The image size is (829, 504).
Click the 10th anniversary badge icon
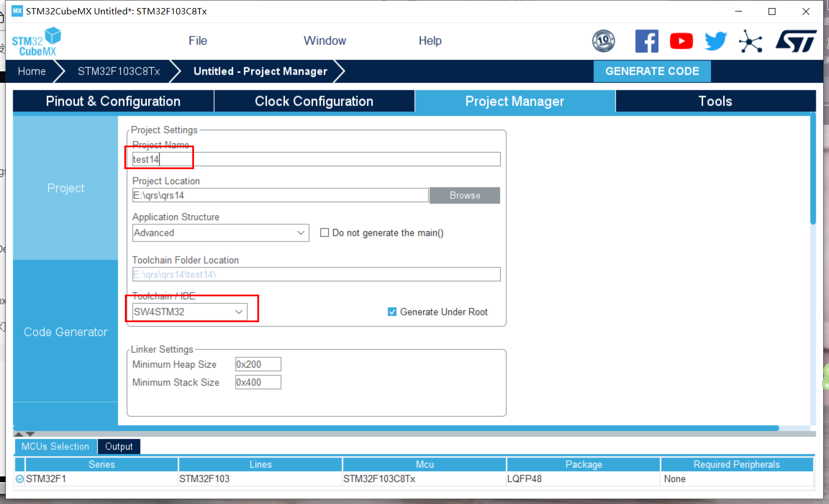[x=603, y=41]
